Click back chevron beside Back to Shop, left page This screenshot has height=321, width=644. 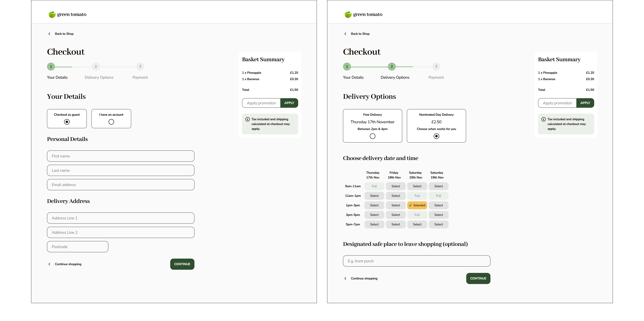pos(49,34)
